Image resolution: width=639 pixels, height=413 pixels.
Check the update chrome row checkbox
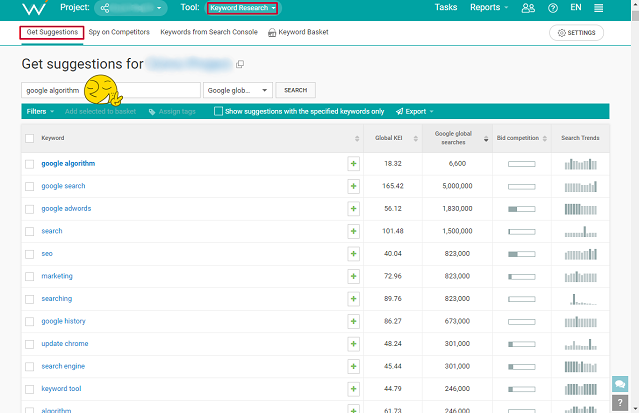29,344
